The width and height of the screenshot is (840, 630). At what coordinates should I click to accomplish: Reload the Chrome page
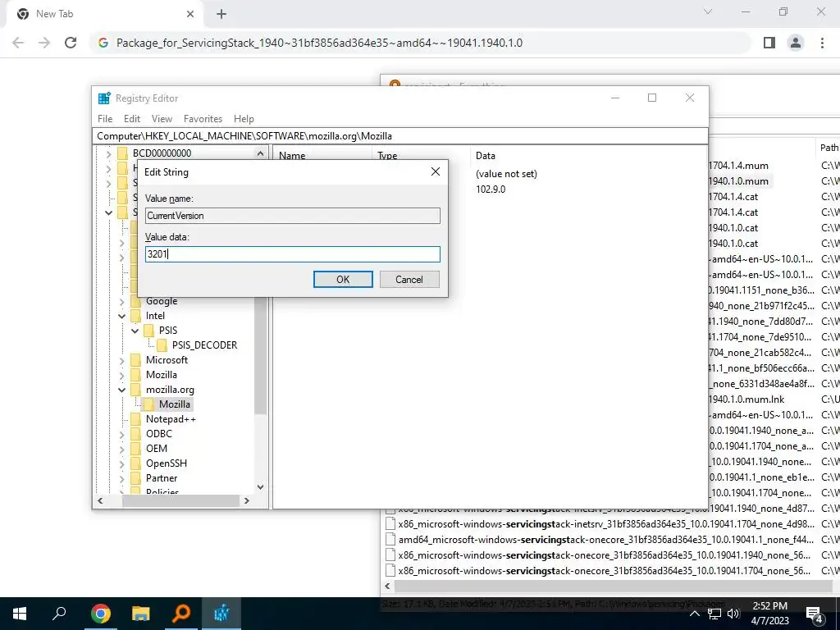[71, 43]
